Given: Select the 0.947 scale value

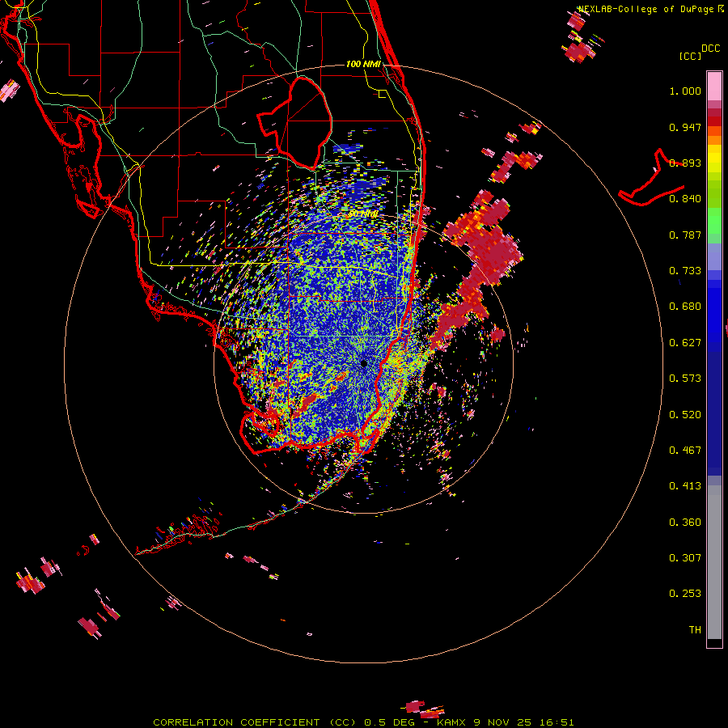Looking at the screenshot, I should coord(685,127).
